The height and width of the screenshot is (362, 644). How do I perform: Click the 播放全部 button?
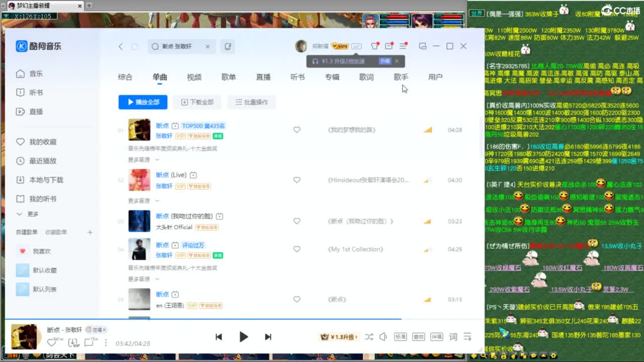[143, 102]
